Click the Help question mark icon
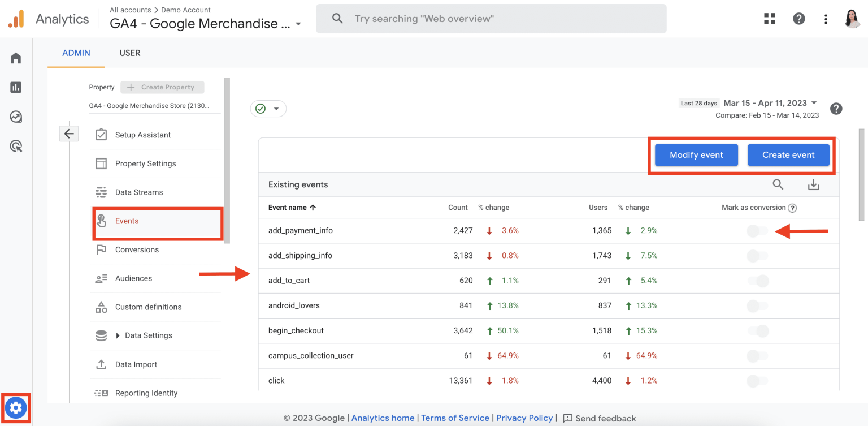 [798, 18]
